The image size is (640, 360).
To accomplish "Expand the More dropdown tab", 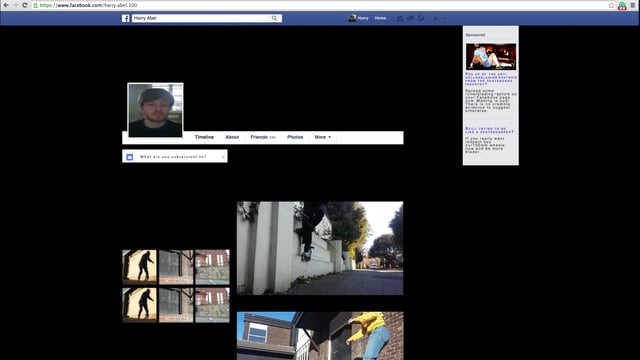I will tap(322, 137).
